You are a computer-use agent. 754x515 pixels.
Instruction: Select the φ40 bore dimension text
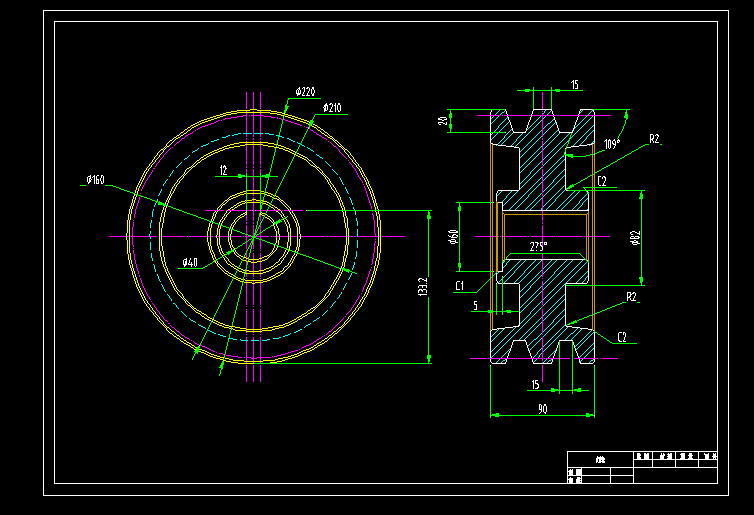point(190,263)
